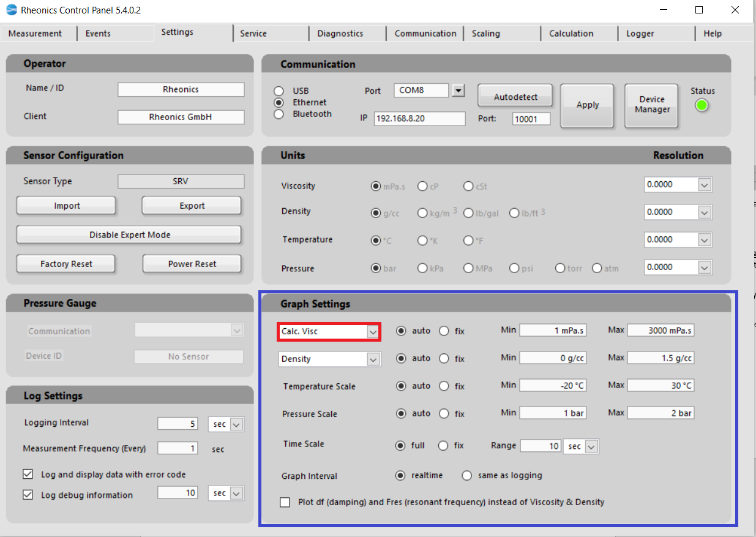The width and height of the screenshot is (756, 537).
Task: Enable plotting df and Fres checkbox
Action: point(285,502)
